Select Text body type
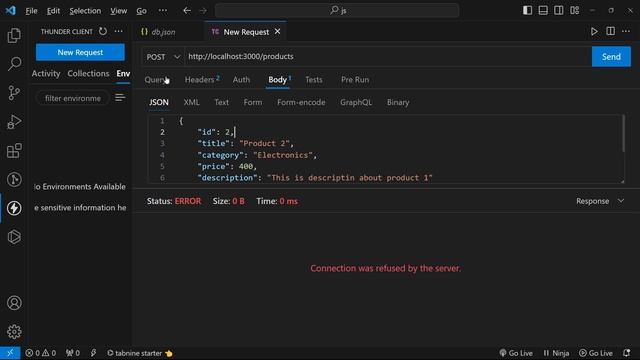The height and width of the screenshot is (360, 640). coord(222,102)
